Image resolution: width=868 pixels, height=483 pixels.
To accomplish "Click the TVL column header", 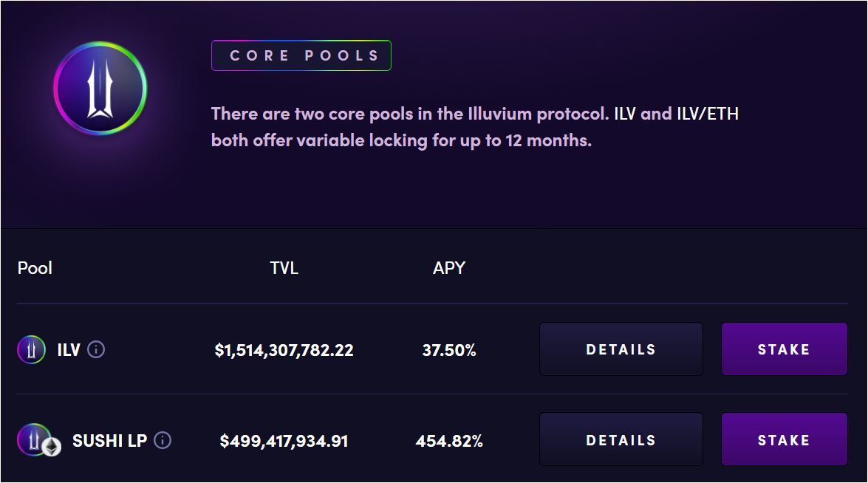I will point(284,268).
